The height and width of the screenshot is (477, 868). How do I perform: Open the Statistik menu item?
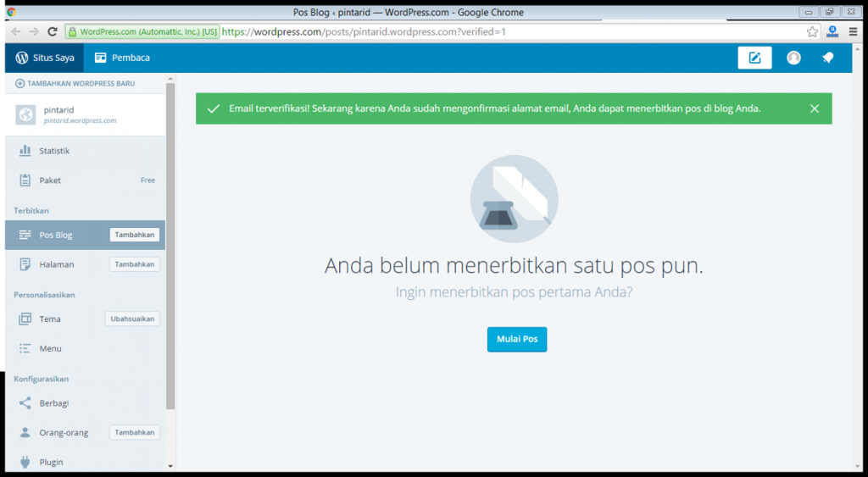tap(86, 151)
